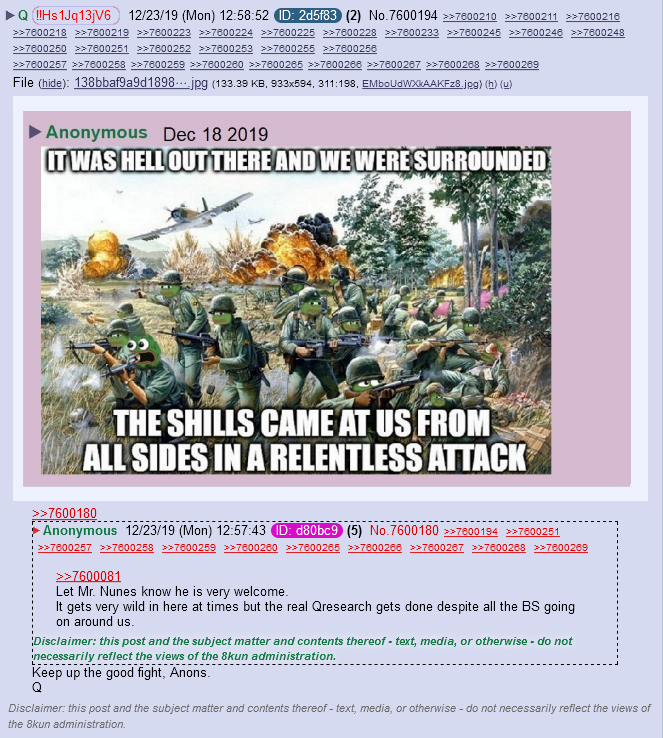
Task: Open original filename EMboUdWXkAAKFz8.jpg link
Action: [x=422, y=84]
